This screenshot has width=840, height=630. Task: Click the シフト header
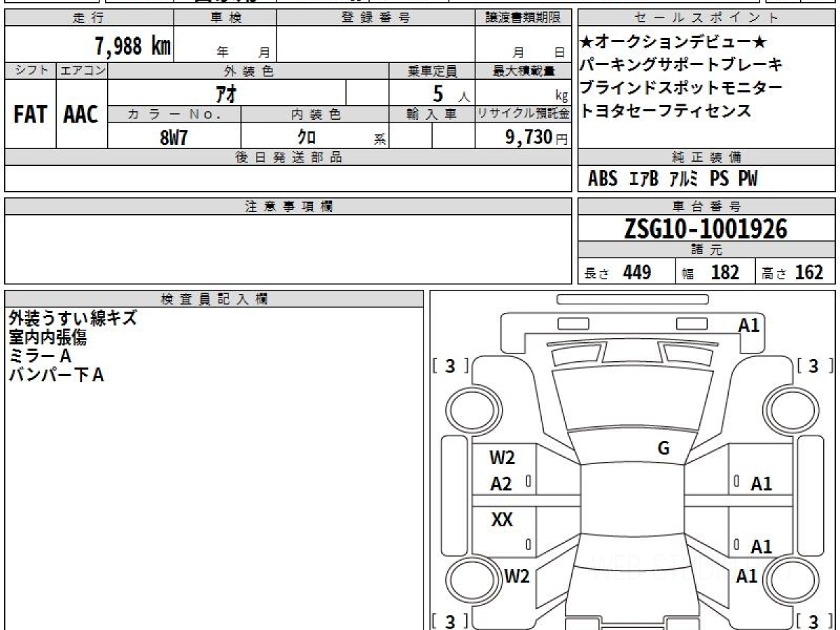(x=30, y=71)
